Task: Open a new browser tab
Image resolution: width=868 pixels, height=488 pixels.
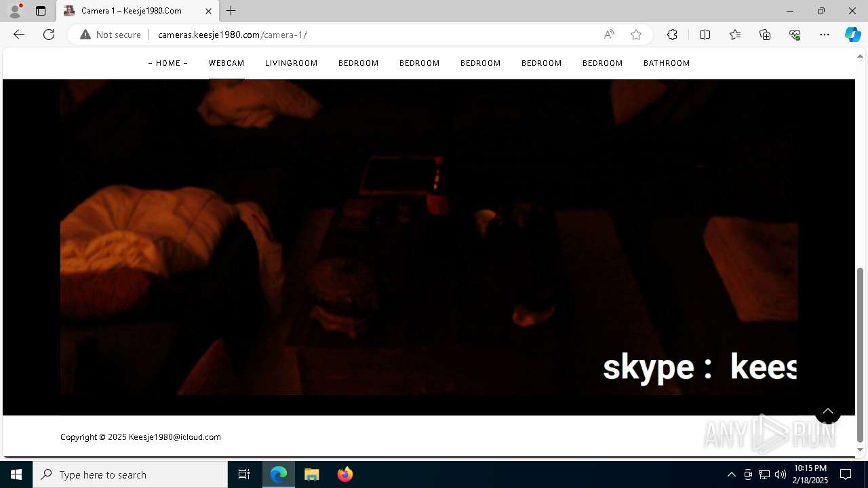Action: 231,11
